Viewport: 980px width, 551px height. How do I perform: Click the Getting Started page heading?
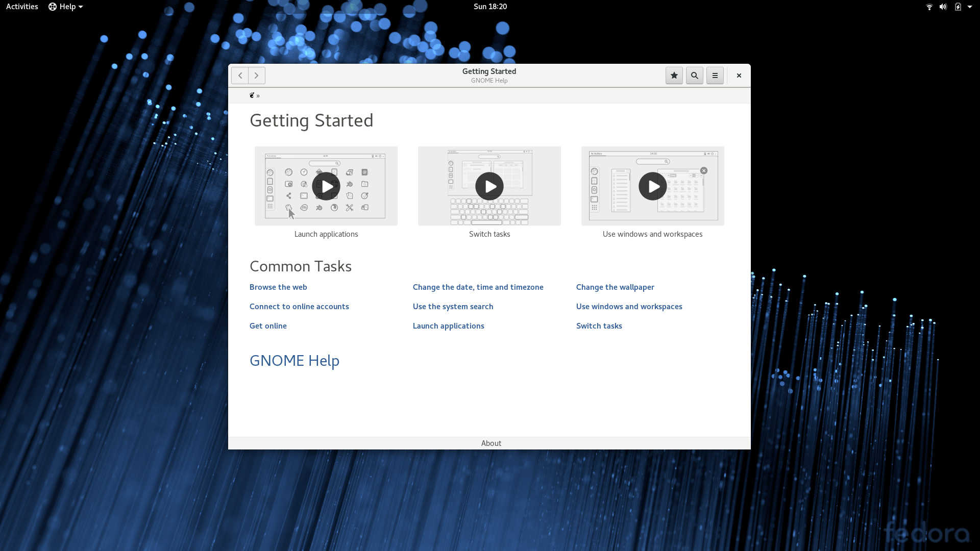point(311,120)
